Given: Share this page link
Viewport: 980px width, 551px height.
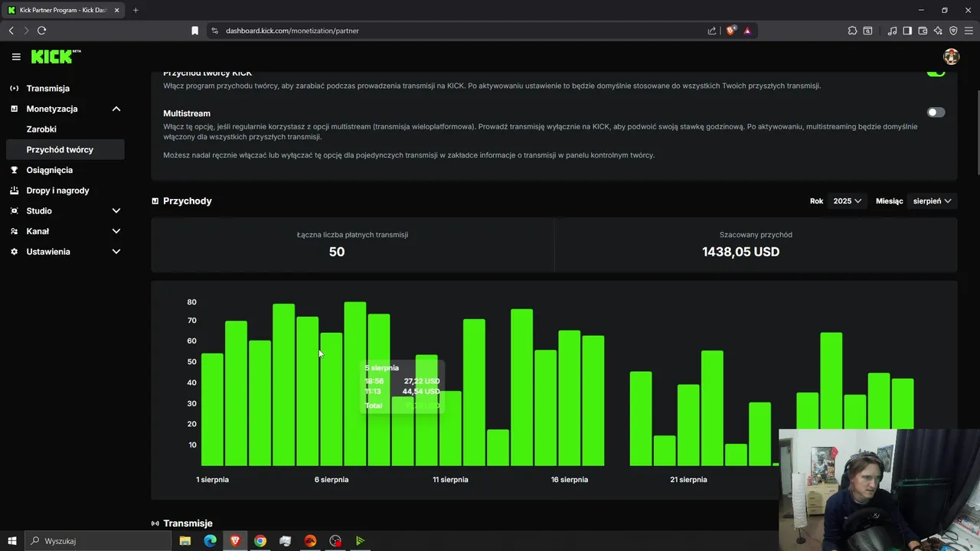Looking at the screenshot, I should [x=712, y=31].
